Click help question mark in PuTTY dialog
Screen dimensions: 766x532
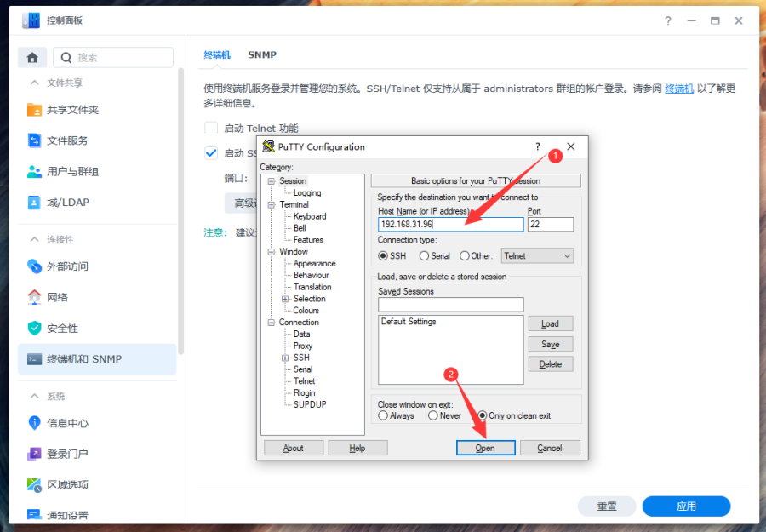[537, 146]
